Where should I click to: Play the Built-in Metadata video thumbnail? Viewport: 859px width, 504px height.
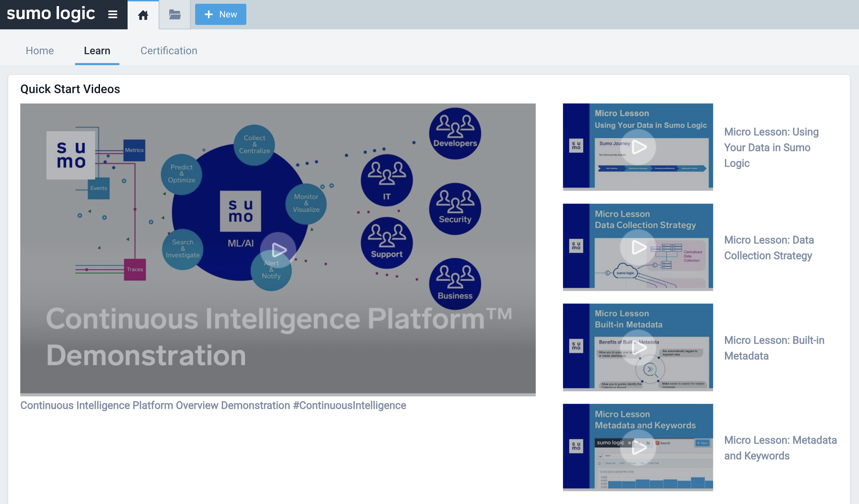(x=638, y=347)
